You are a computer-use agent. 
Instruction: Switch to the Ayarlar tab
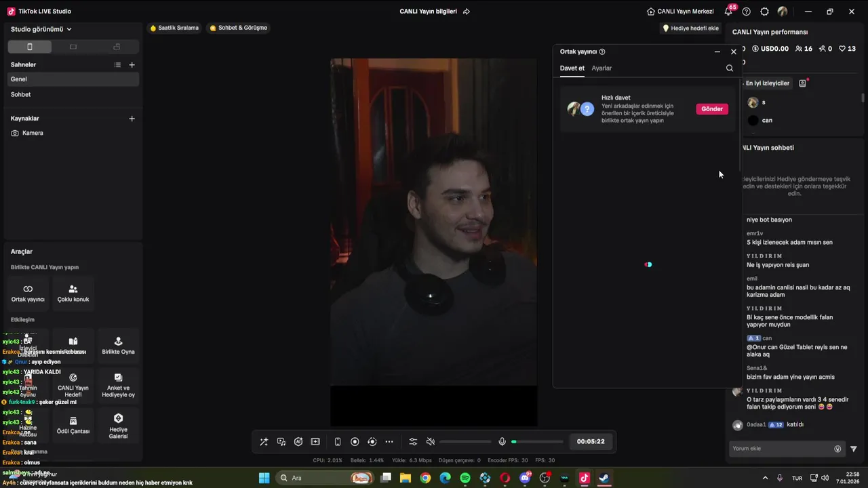(601, 68)
